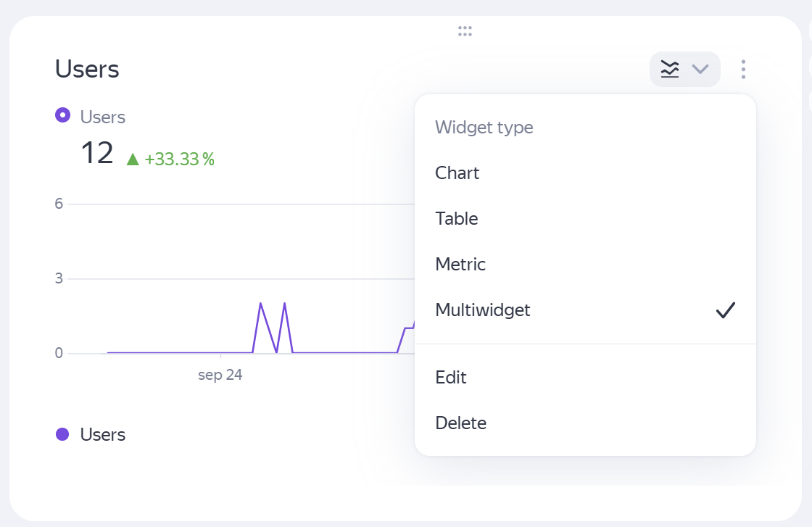Click the Users widget title
Screen dimensions: 812x527
[x=87, y=70]
